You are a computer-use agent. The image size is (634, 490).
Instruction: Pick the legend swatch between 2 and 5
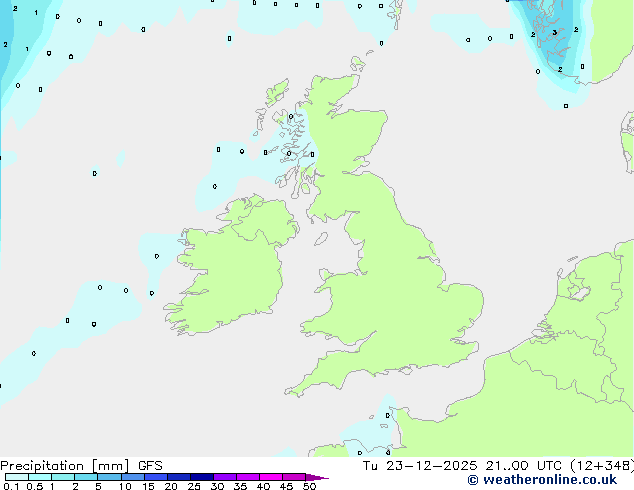(x=86, y=477)
